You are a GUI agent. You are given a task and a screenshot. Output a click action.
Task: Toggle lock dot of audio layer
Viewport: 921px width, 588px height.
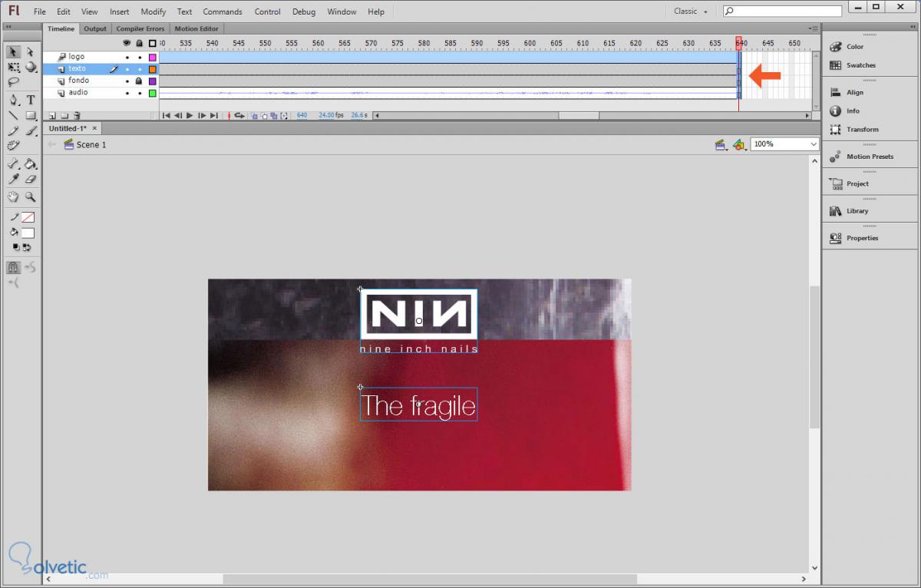(x=140, y=93)
